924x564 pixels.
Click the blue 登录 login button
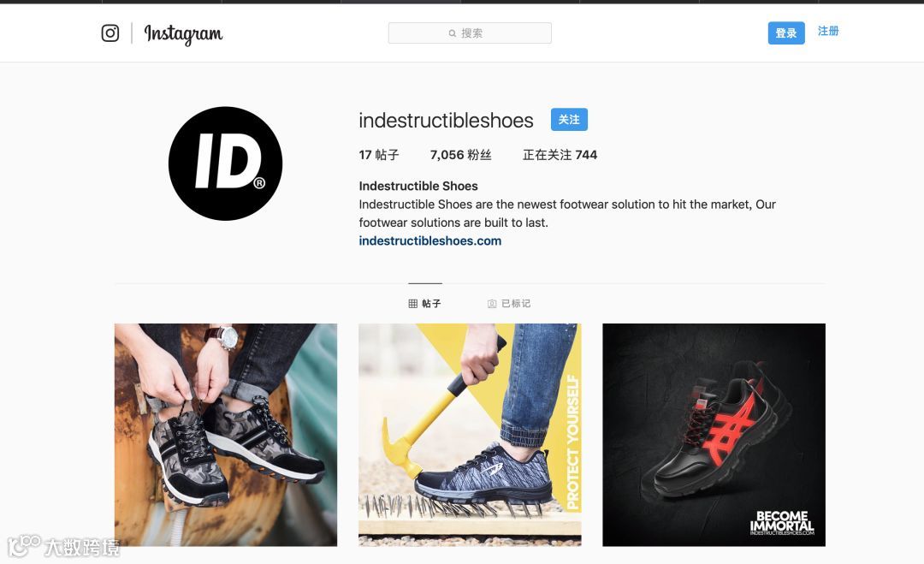(x=786, y=33)
